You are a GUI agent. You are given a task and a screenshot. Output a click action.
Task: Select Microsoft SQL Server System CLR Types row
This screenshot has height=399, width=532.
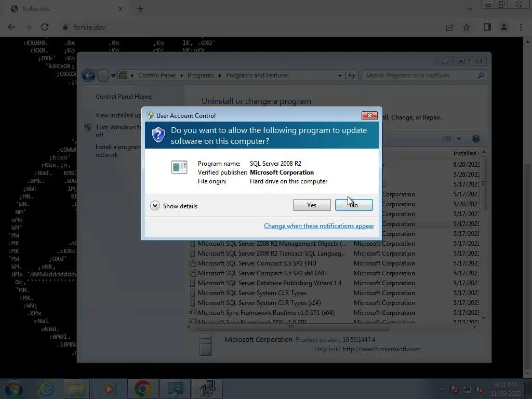pos(334,293)
